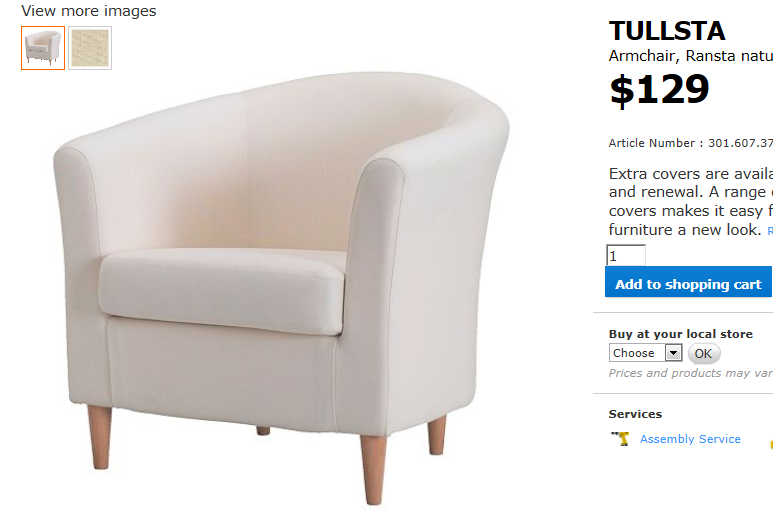Click the partial yellow service icon at right edge
773x520 pixels.
coord(771,444)
